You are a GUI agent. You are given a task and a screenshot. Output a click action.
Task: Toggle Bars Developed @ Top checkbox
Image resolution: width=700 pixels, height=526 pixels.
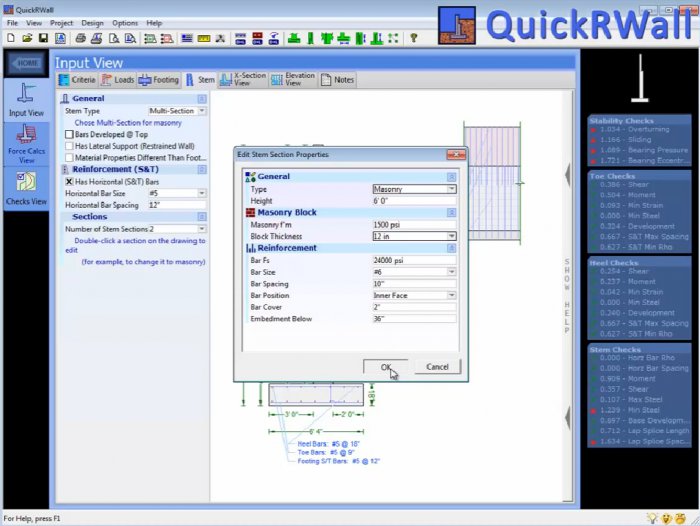(69, 134)
